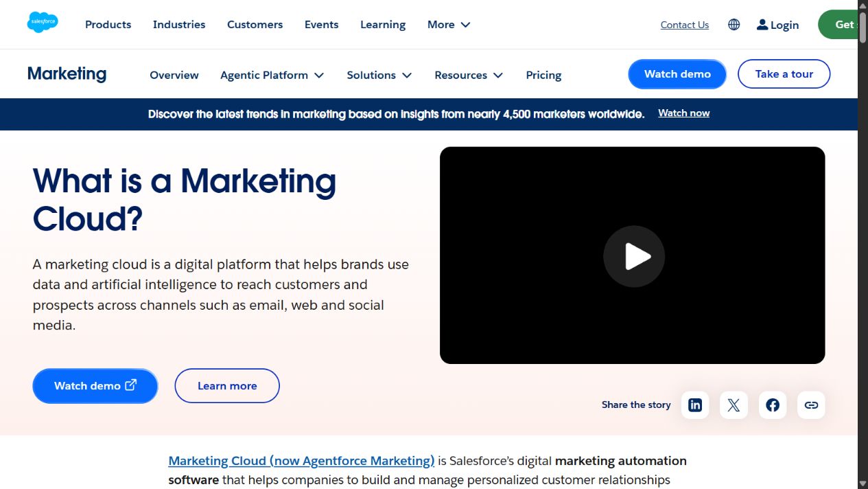Open the Products menu
The width and height of the screenshot is (868, 489).
108,25
